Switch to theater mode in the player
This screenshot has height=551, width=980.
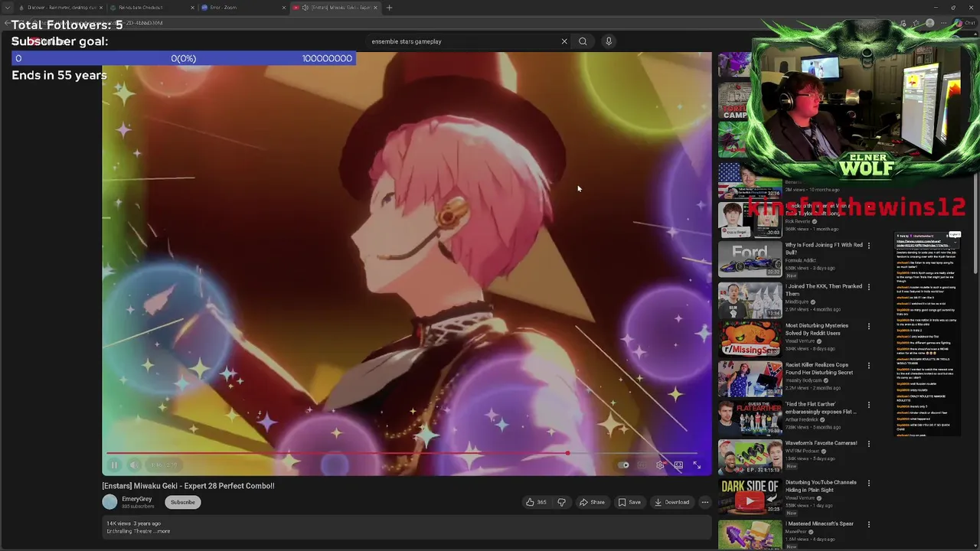pyautogui.click(x=678, y=465)
